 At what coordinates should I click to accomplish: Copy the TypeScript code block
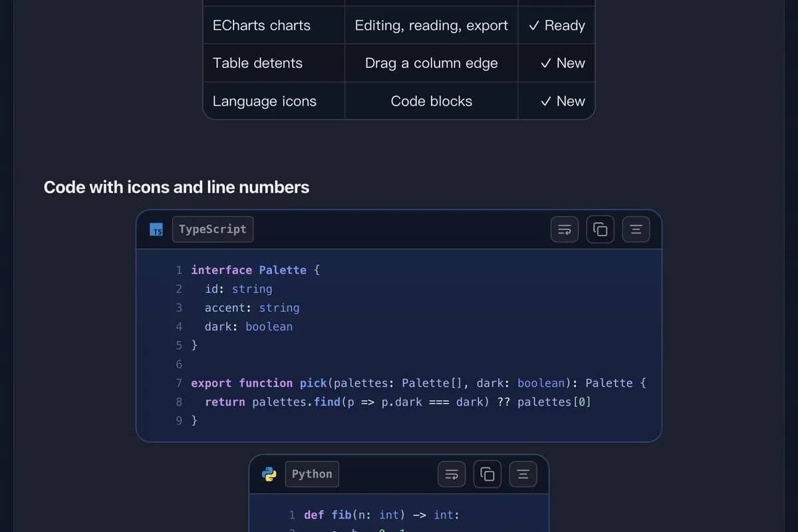[x=600, y=229]
